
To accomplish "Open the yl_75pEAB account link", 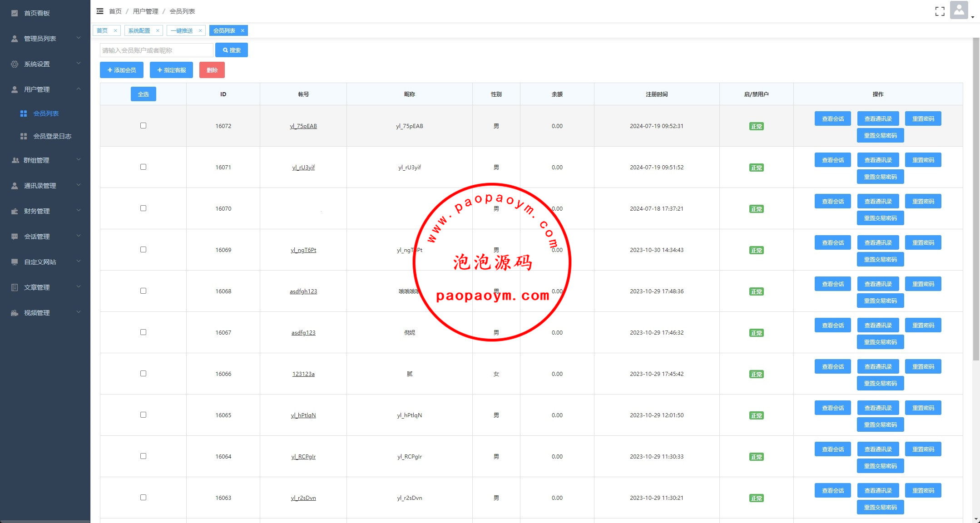I will pos(303,126).
